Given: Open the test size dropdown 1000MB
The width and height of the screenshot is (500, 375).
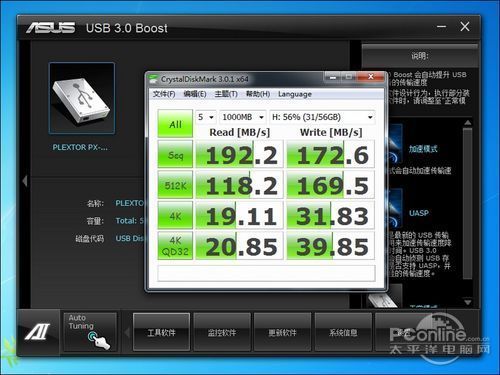Looking at the screenshot, I should (x=243, y=117).
